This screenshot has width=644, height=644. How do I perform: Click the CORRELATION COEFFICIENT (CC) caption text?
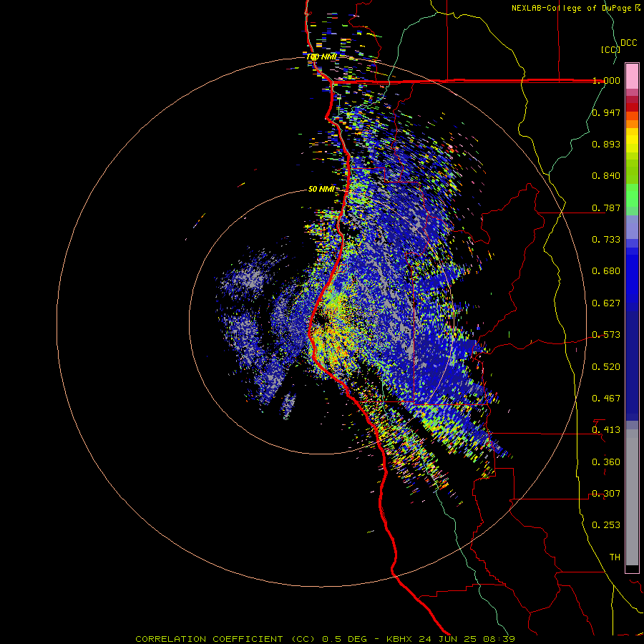coord(225,639)
